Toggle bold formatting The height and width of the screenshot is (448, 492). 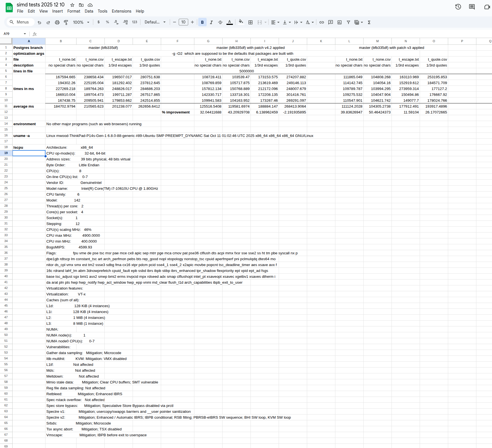tap(202, 22)
